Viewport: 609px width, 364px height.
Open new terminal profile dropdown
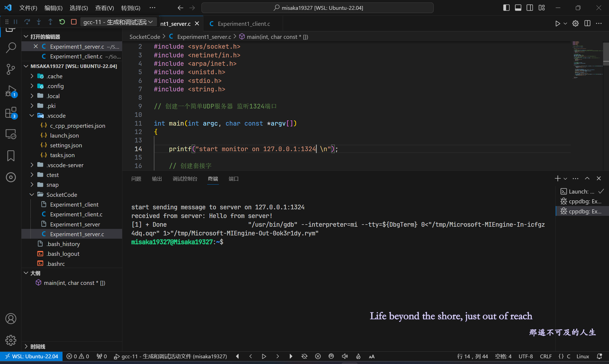click(x=565, y=178)
